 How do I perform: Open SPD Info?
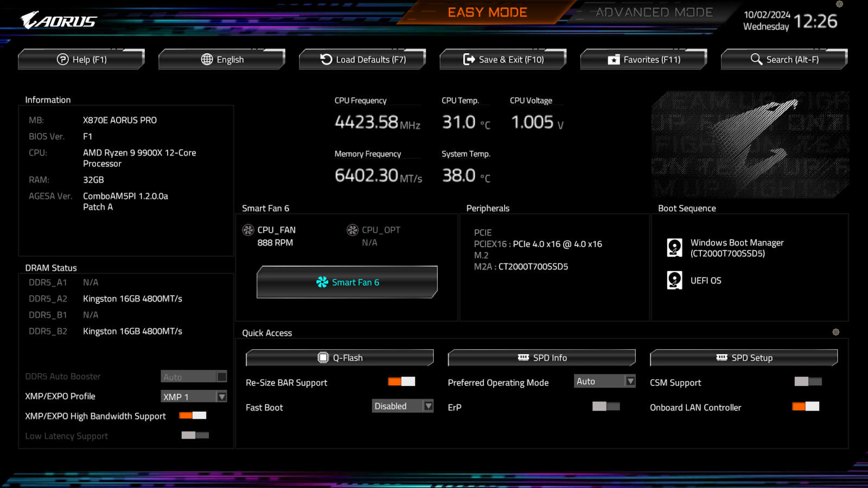click(x=541, y=358)
